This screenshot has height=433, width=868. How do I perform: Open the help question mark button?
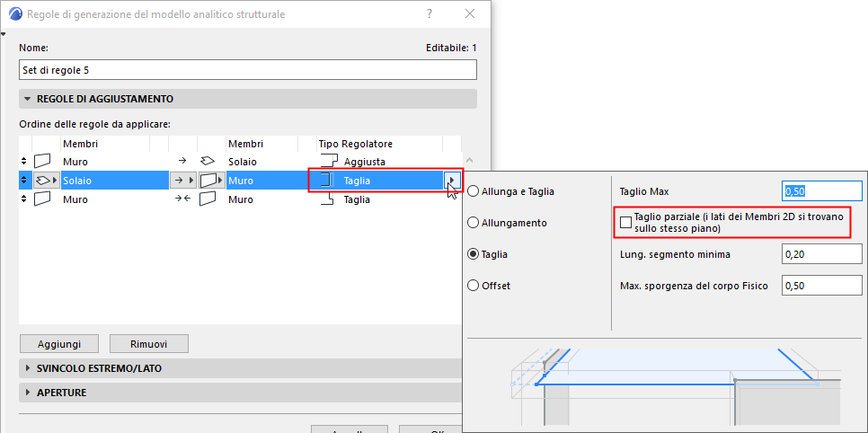430,14
